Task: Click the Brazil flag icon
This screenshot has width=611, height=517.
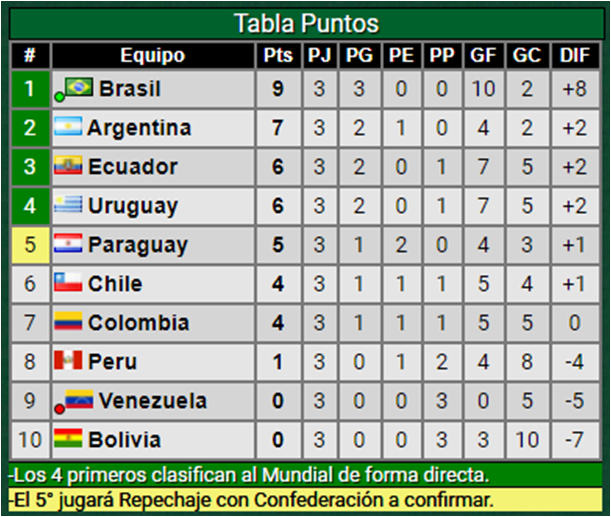Action: tap(80, 88)
